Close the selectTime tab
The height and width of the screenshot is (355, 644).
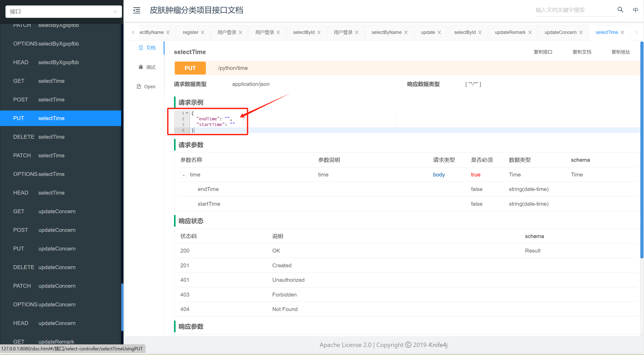(x=623, y=32)
